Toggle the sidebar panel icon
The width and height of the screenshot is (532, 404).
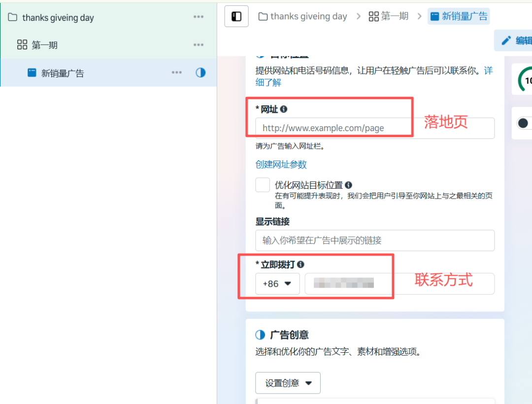point(236,16)
